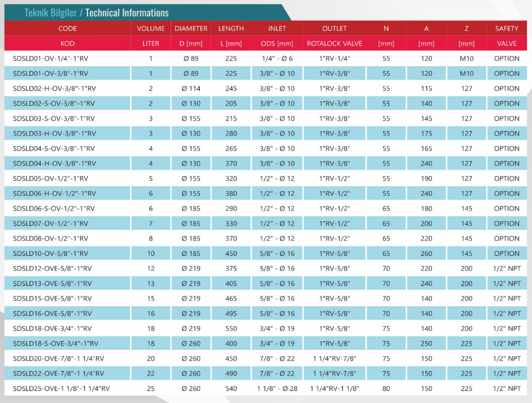
Task: Click outlet value 1"RV-1/4"
Action: click(335, 59)
